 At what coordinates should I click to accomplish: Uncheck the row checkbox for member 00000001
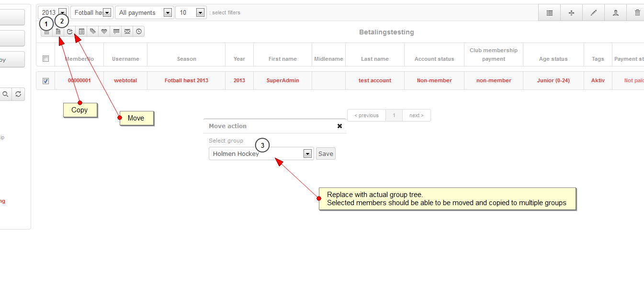tap(46, 81)
